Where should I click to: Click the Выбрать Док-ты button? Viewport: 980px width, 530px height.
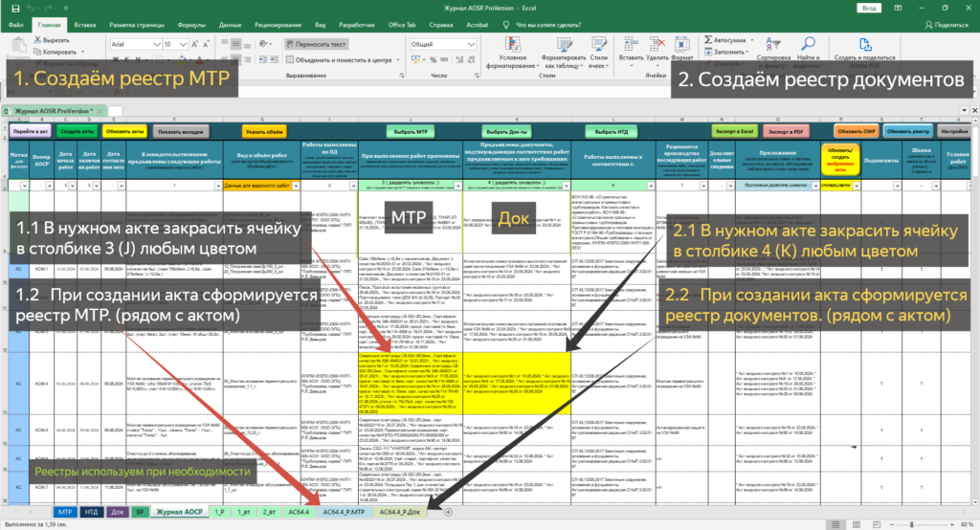point(507,132)
